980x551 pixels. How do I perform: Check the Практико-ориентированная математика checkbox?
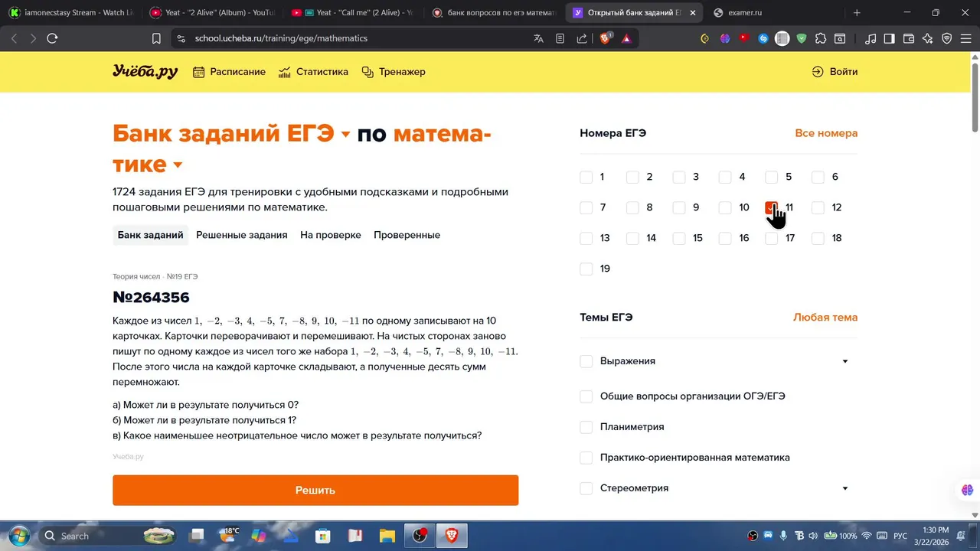click(586, 458)
